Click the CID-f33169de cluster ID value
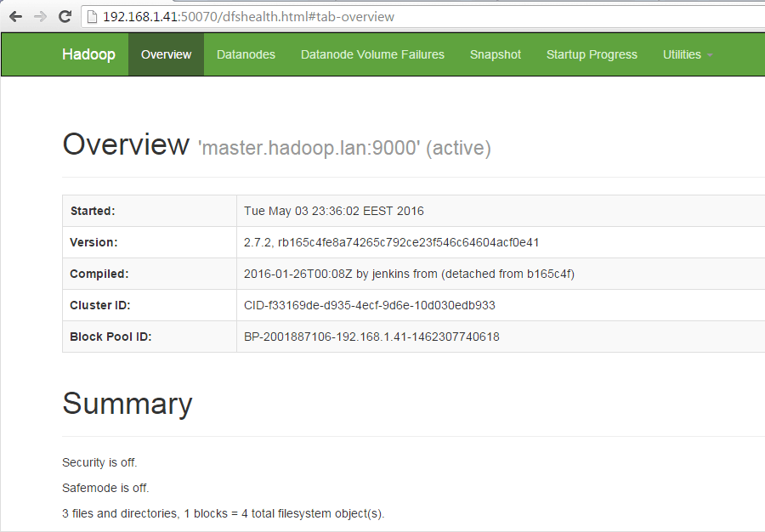This screenshot has height=532, width=765. pos(370,305)
